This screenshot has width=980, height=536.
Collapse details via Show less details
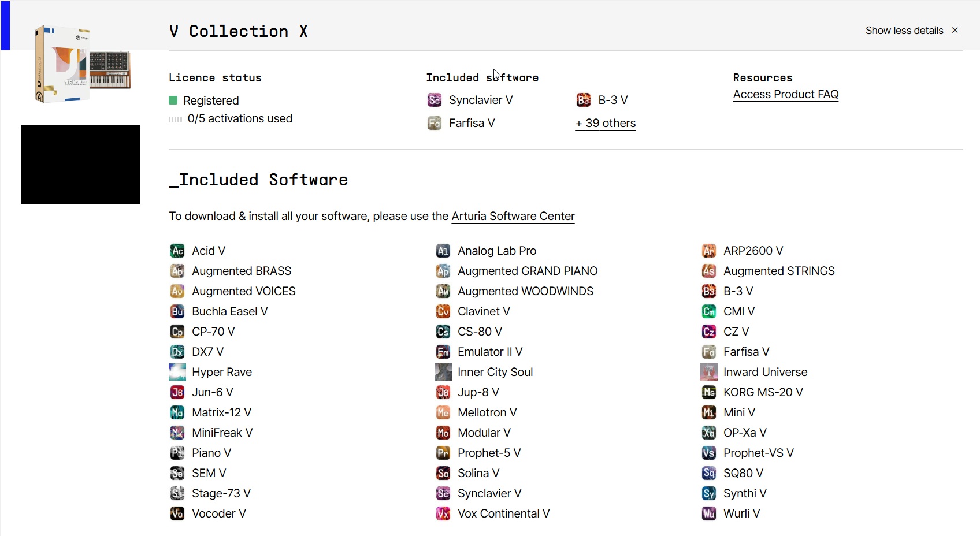click(x=904, y=31)
